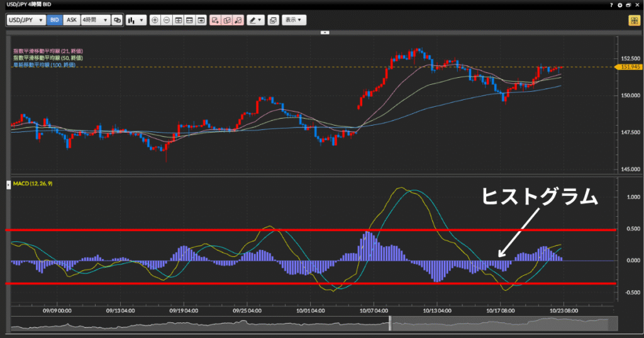
Task: Open help with the question mark icon
Action: point(611,4)
